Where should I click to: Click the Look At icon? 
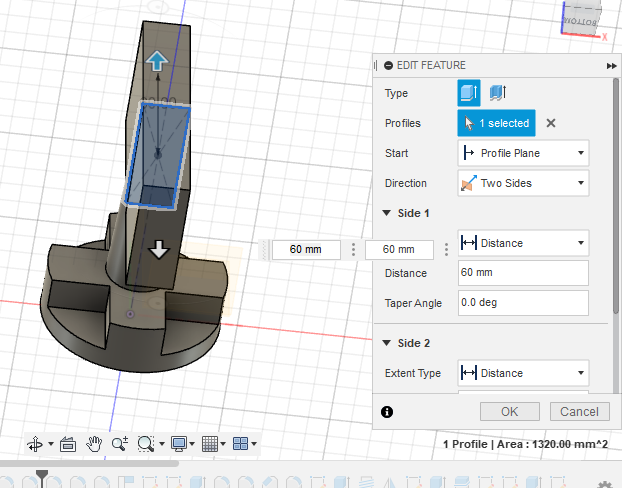pyautogui.click(x=68, y=444)
